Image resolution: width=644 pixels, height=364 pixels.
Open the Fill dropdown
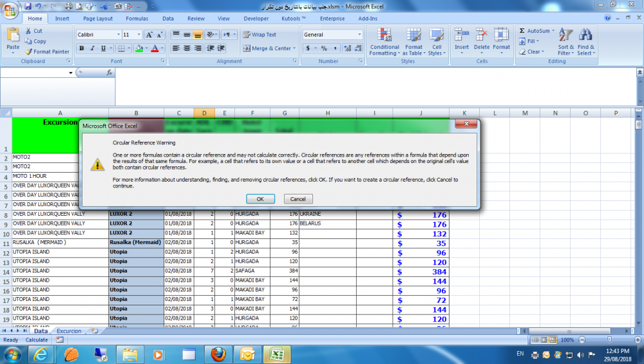pos(529,41)
